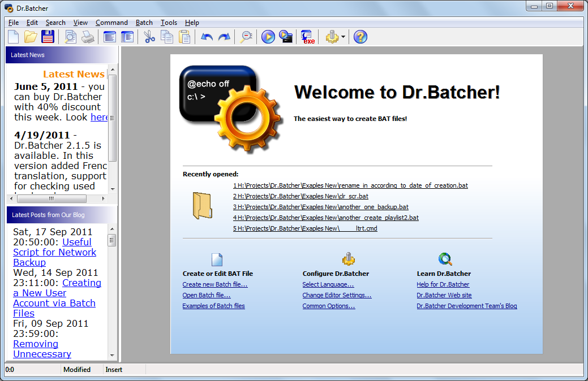This screenshot has height=381, width=588.
Task: Expand the options toolbar dropdown arrow
Action: click(x=343, y=37)
